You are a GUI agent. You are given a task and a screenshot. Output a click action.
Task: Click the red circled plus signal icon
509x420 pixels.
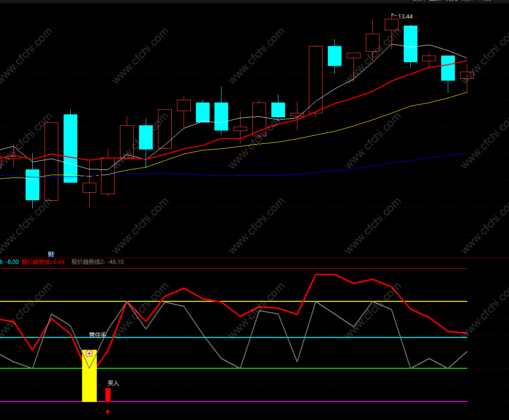[x=89, y=354]
